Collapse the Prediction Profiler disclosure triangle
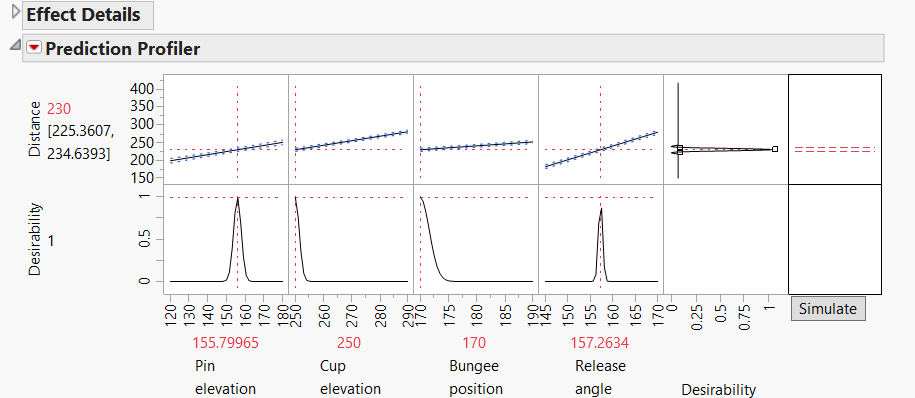The image size is (915, 398). pyautogui.click(x=15, y=44)
